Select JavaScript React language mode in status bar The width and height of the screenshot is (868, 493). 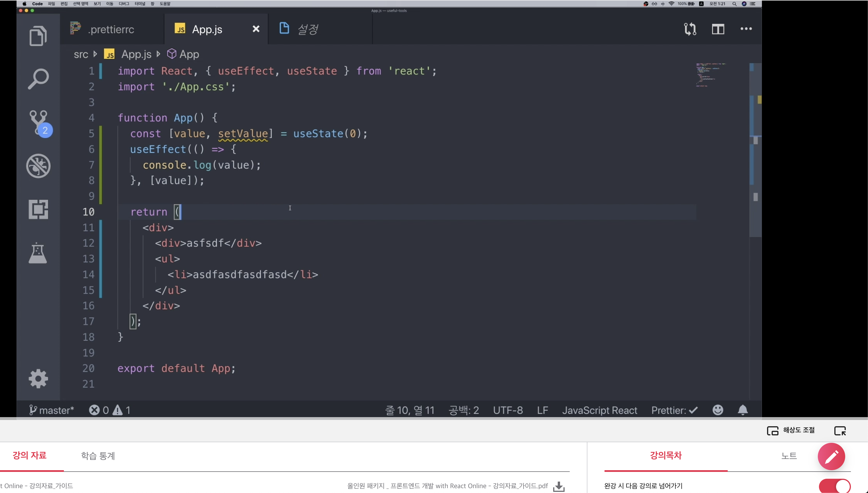coord(599,410)
